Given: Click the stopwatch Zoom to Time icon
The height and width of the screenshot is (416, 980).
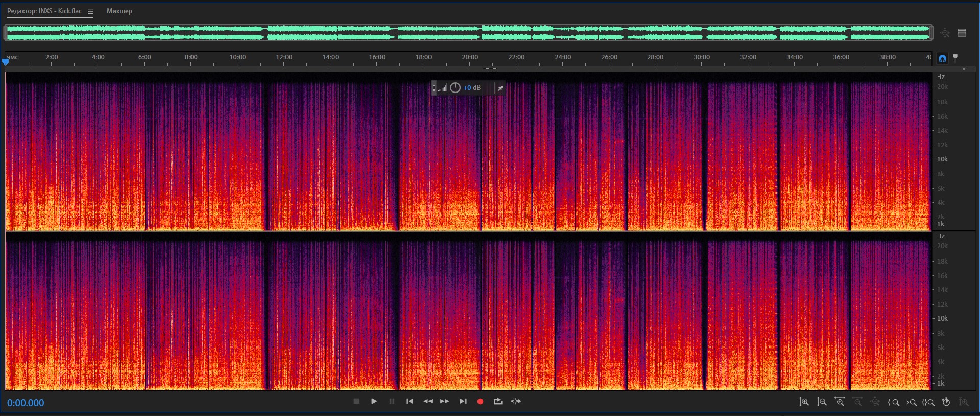Looking at the screenshot, I should pos(946,402).
